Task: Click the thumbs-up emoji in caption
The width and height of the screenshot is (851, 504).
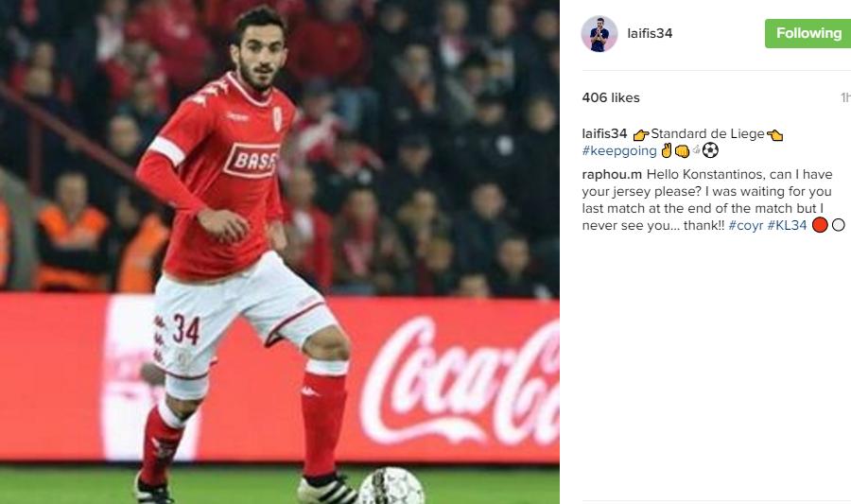Action: 696,148
